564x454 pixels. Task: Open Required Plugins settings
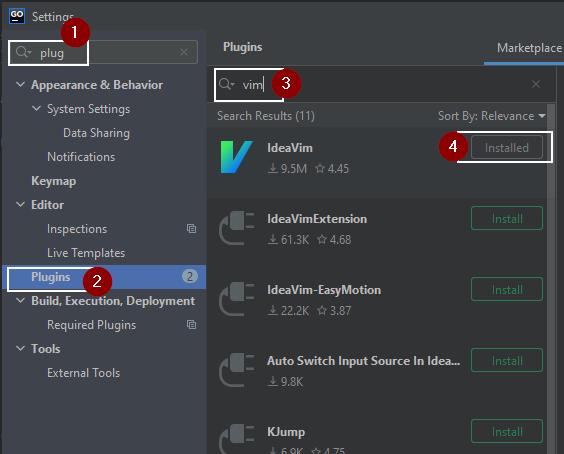tap(91, 325)
